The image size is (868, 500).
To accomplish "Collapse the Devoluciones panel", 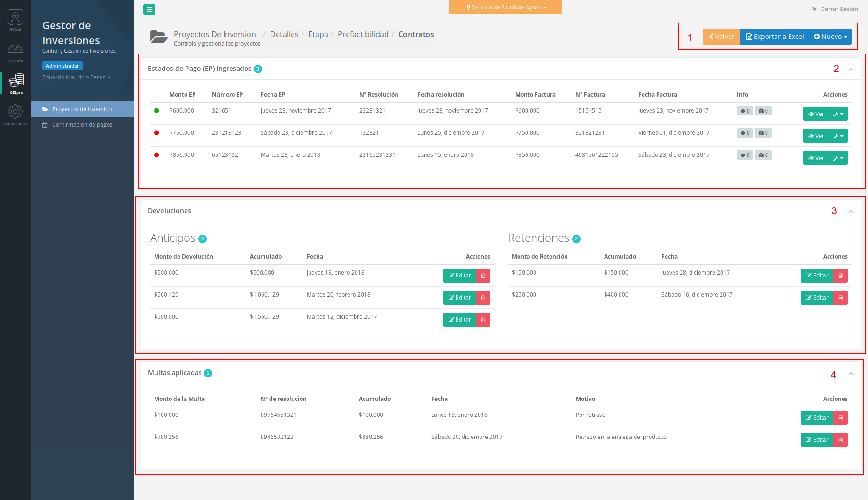I will [851, 212].
